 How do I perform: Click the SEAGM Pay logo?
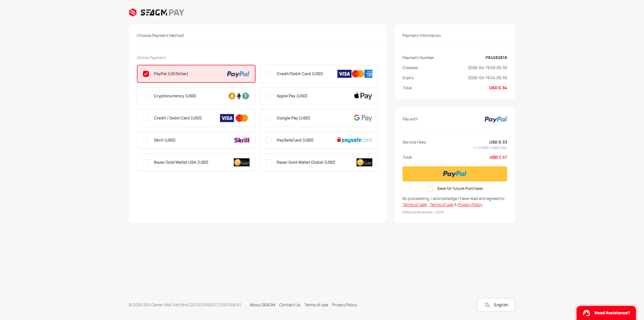[x=156, y=12]
